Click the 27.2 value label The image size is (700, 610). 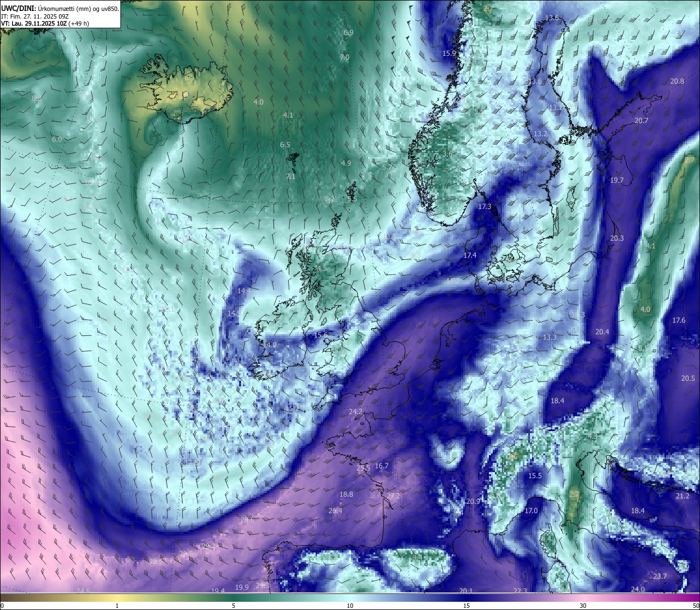tap(394, 496)
